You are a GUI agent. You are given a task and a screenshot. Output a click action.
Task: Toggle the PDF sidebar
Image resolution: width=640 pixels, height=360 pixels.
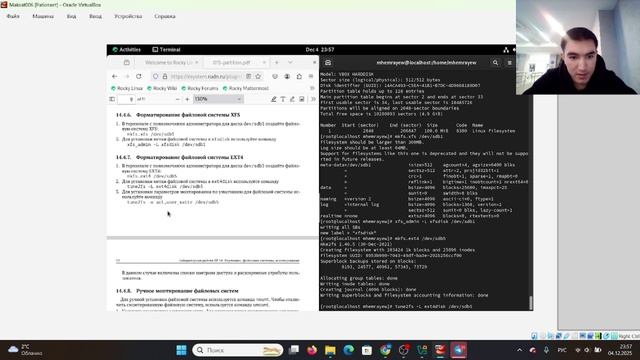[112, 99]
